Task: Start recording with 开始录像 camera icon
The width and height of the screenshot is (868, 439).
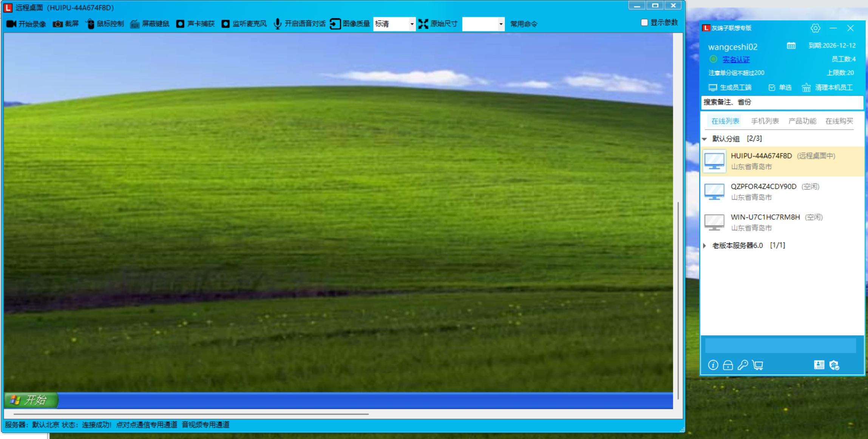Action: tap(11, 24)
